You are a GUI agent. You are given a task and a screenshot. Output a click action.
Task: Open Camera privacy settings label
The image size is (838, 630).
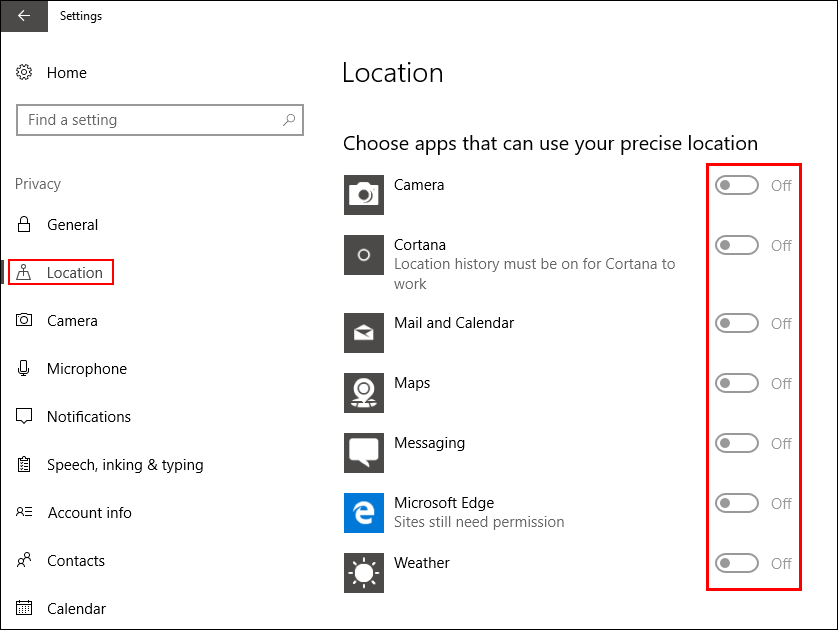click(x=72, y=321)
